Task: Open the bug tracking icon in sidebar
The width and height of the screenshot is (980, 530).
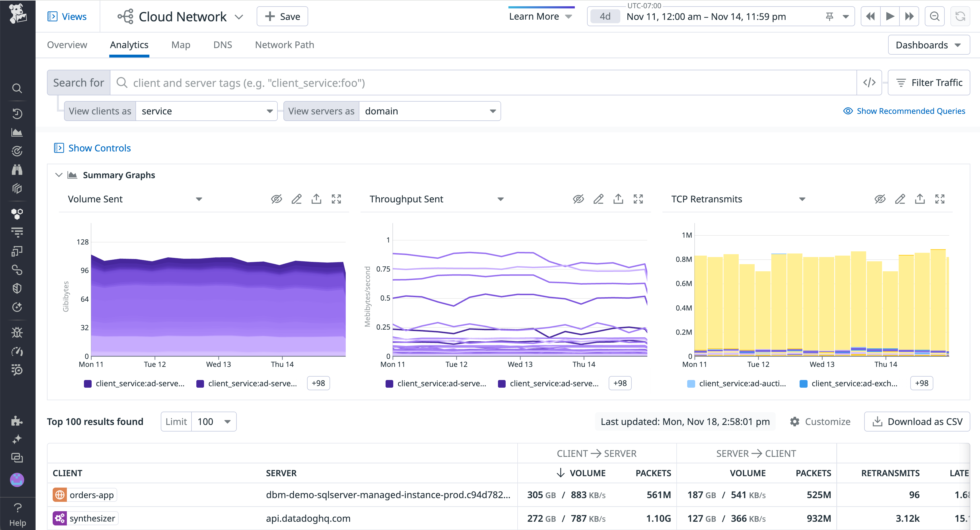Action: pos(17,332)
